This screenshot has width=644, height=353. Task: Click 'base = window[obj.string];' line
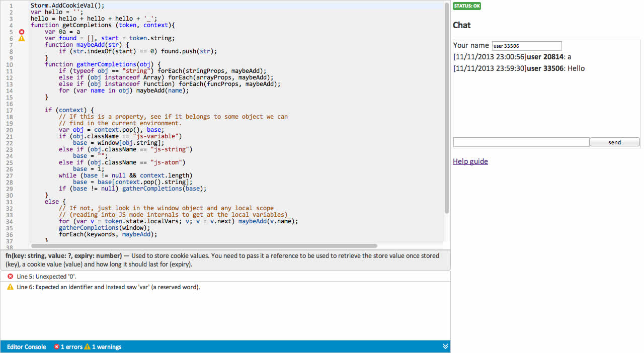pos(119,143)
